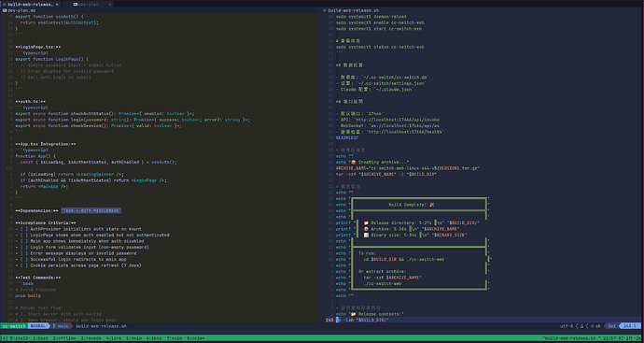Click the dev-plan.md winbar filename
Viewport: 644px width, 343px height.
click(x=21, y=10)
